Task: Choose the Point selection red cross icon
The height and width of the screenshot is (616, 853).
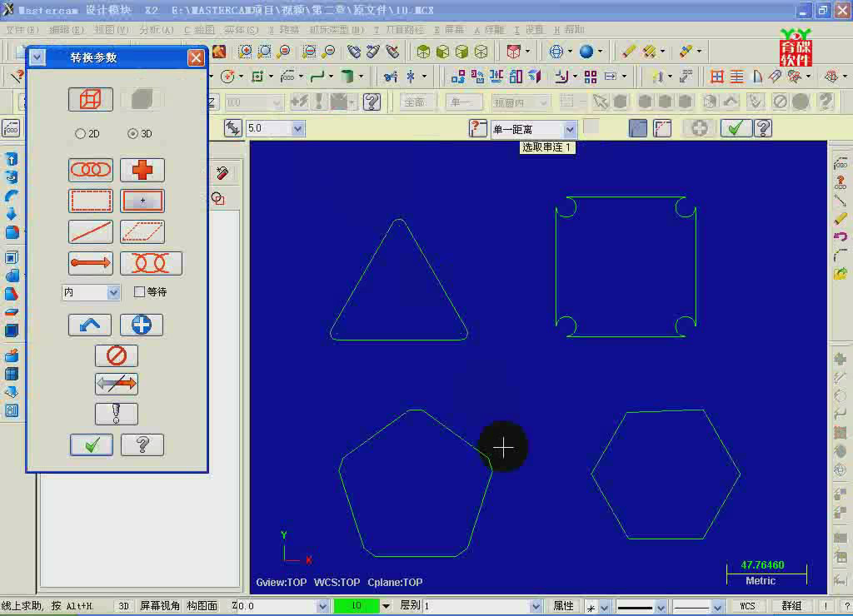Action: (142, 170)
